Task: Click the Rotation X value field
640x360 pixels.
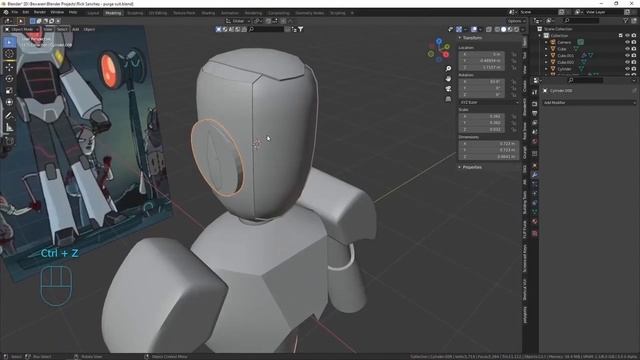Action: [482, 82]
